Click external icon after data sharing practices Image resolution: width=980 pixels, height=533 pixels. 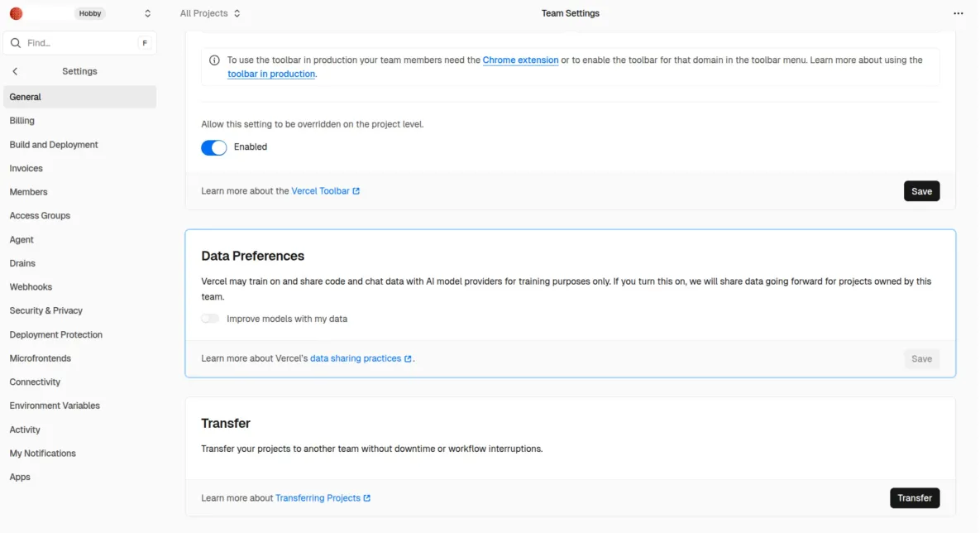click(408, 359)
